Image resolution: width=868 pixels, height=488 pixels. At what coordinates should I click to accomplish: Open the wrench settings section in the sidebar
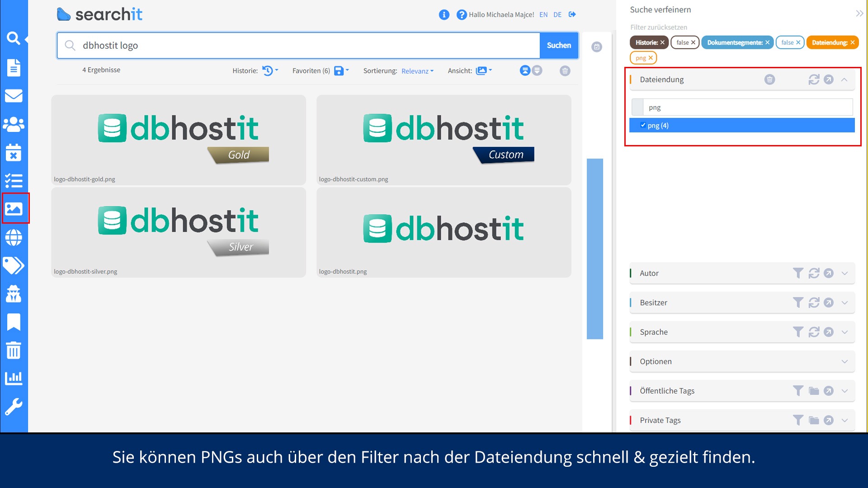tap(14, 407)
